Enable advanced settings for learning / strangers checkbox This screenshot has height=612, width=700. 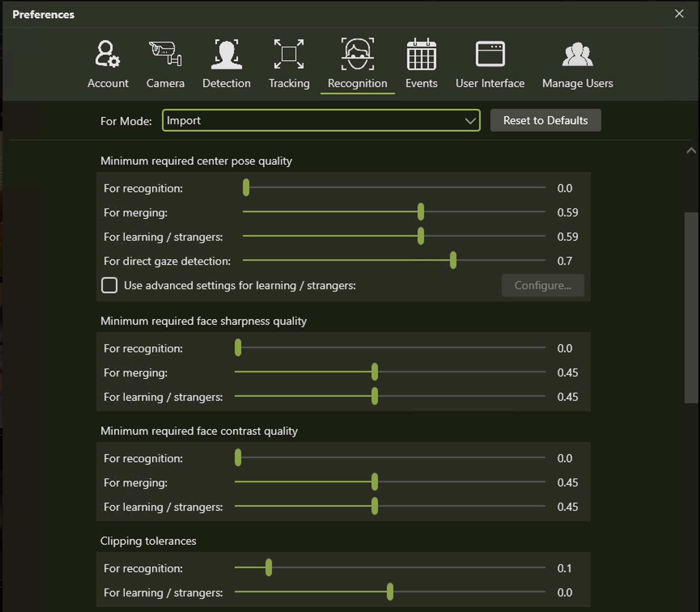(x=109, y=285)
